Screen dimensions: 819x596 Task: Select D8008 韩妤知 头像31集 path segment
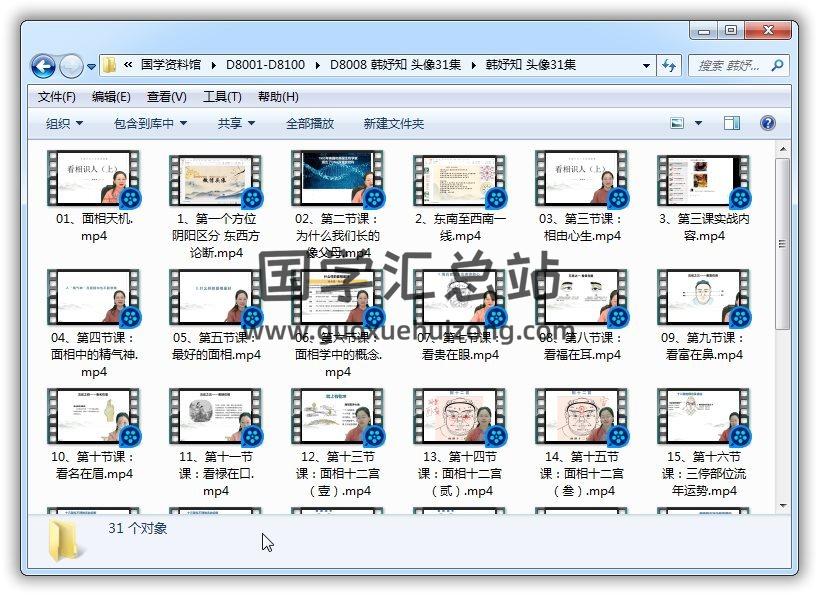pyautogui.click(x=395, y=65)
